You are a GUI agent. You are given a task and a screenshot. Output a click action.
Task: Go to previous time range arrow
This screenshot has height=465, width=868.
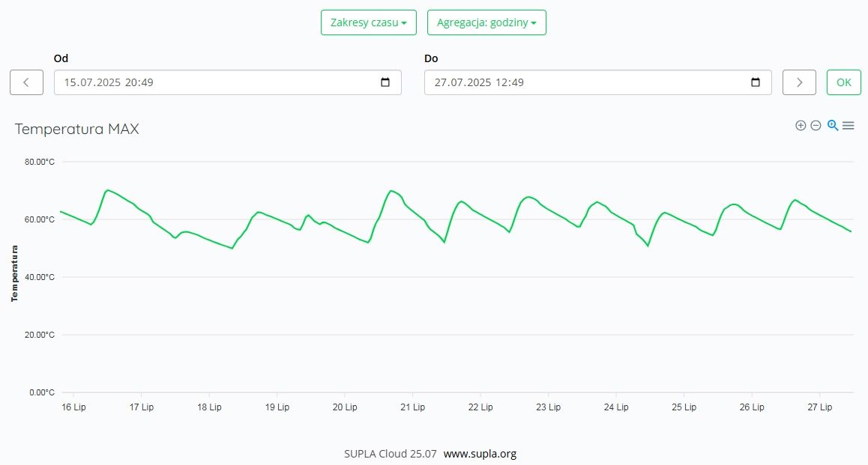pyautogui.click(x=26, y=82)
